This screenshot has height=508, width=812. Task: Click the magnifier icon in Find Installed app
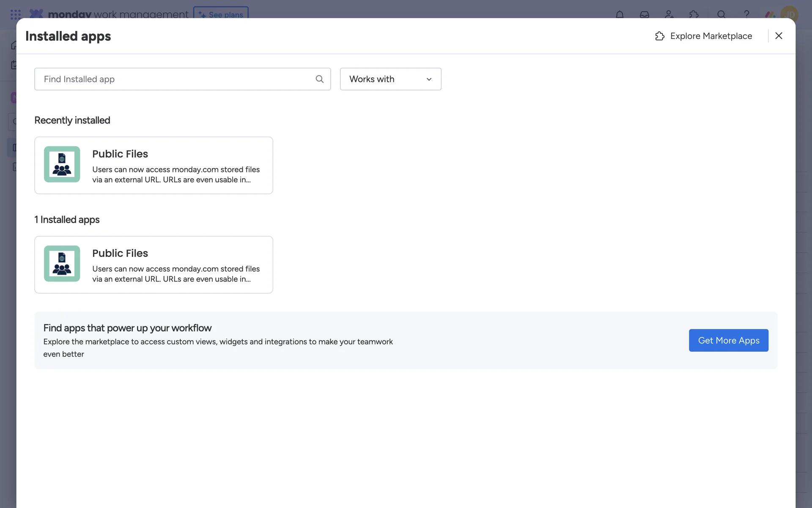[320, 79]
